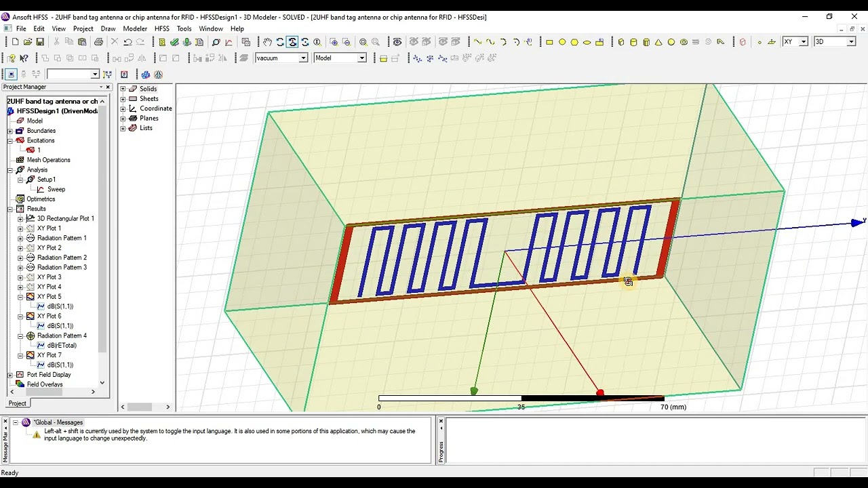
Task: Expand the Solids node in model tree
Action: click(123, 89)
